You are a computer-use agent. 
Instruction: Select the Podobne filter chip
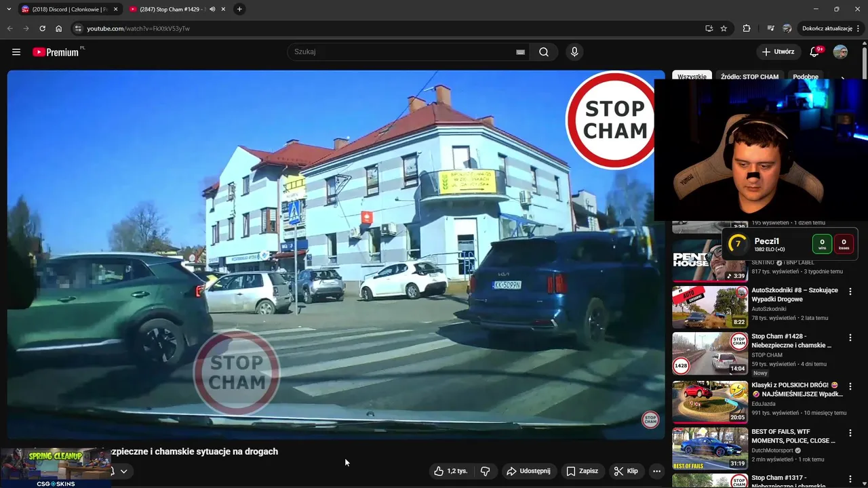point(806,77)
